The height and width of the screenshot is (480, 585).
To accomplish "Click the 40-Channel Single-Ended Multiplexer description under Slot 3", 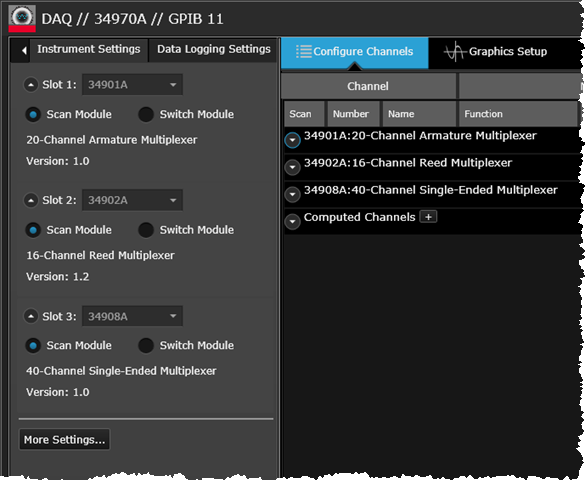I will [121, 371].
